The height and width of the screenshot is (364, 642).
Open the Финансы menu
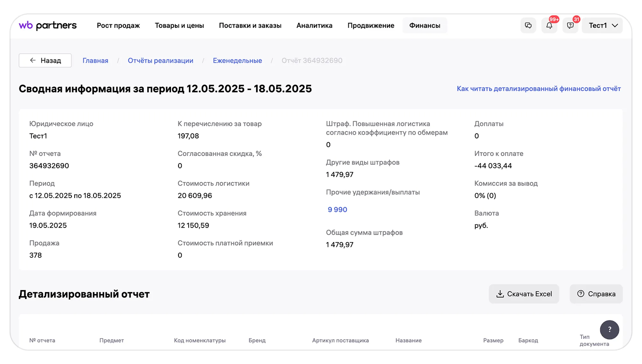click(x=425, y=25)
